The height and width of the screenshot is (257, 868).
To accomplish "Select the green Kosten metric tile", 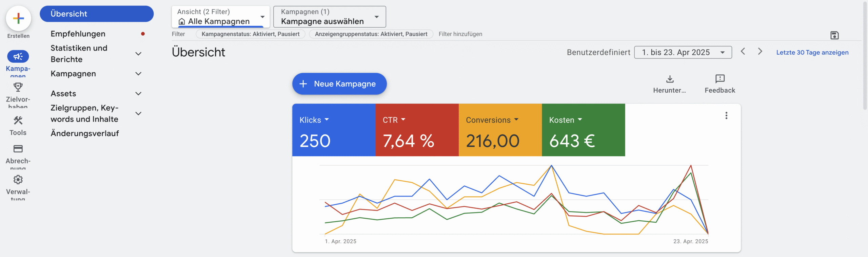I will 583,130.
